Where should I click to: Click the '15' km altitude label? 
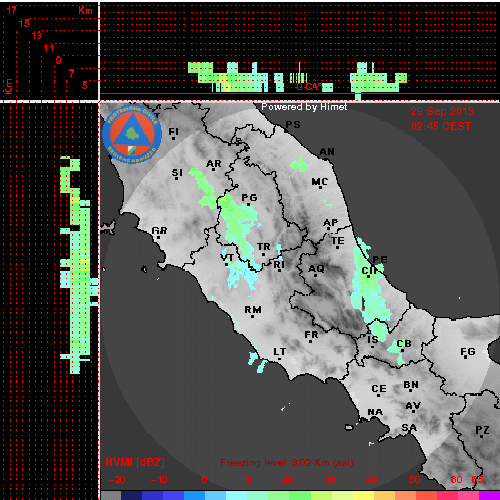(x=24, y=23)
